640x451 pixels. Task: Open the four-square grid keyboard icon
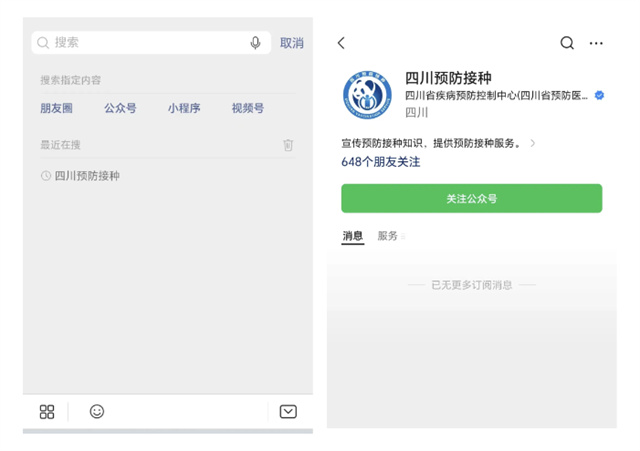pos(47,412)
